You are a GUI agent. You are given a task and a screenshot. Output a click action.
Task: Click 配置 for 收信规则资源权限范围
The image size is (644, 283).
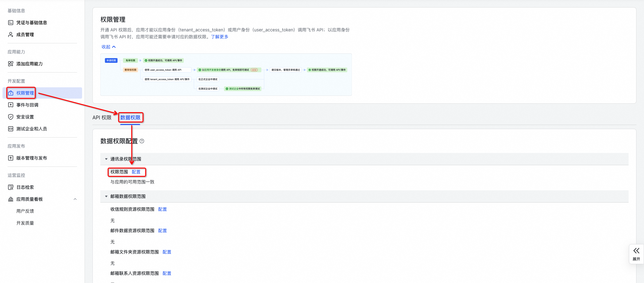[x=163, y=209]
